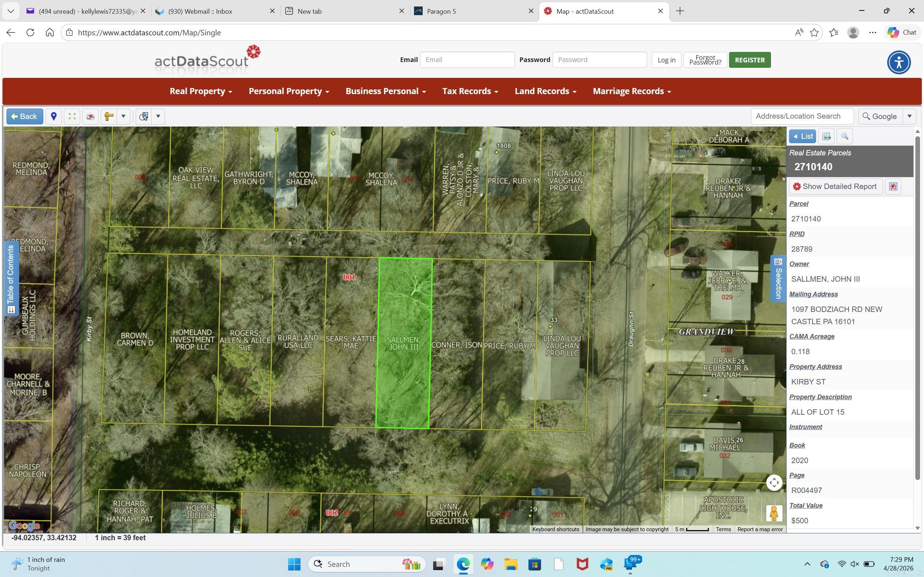924x577 pixels.
Task: Expand the measure tool dropdown arrow
Action: (x=123, y=116)
